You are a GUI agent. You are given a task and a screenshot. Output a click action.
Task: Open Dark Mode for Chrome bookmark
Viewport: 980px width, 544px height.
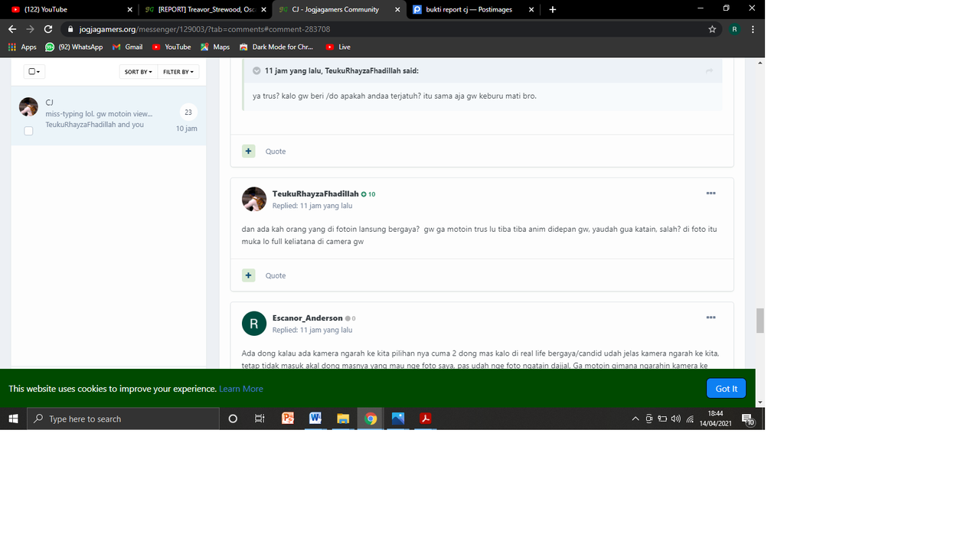point(276,47)
